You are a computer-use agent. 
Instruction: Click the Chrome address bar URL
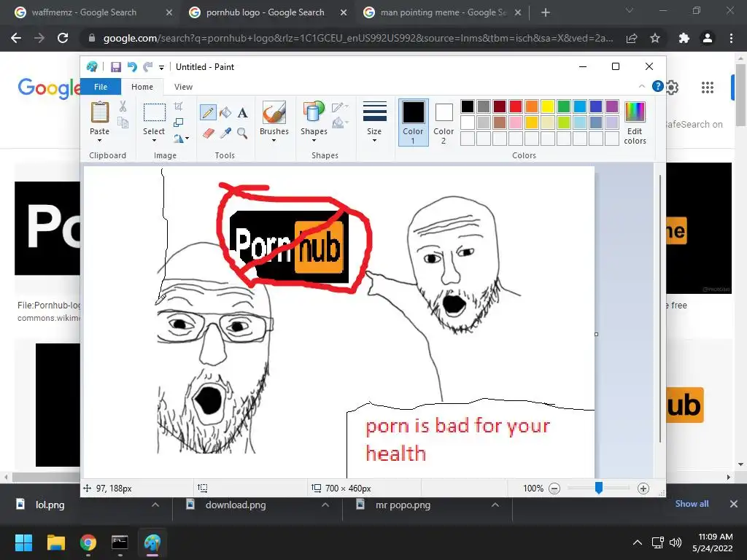click(x=357, y=38)
